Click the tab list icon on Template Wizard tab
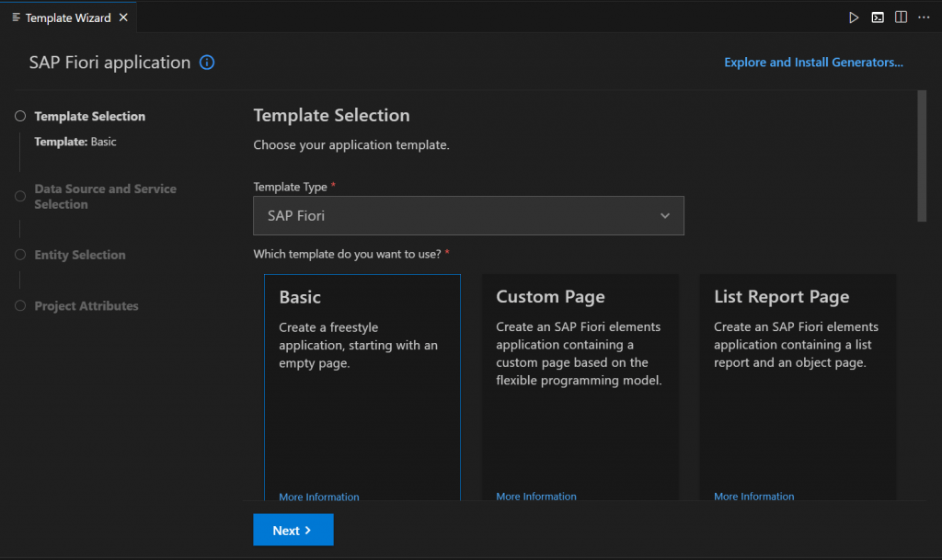This screenshot has height=560, width=942. 17,17
